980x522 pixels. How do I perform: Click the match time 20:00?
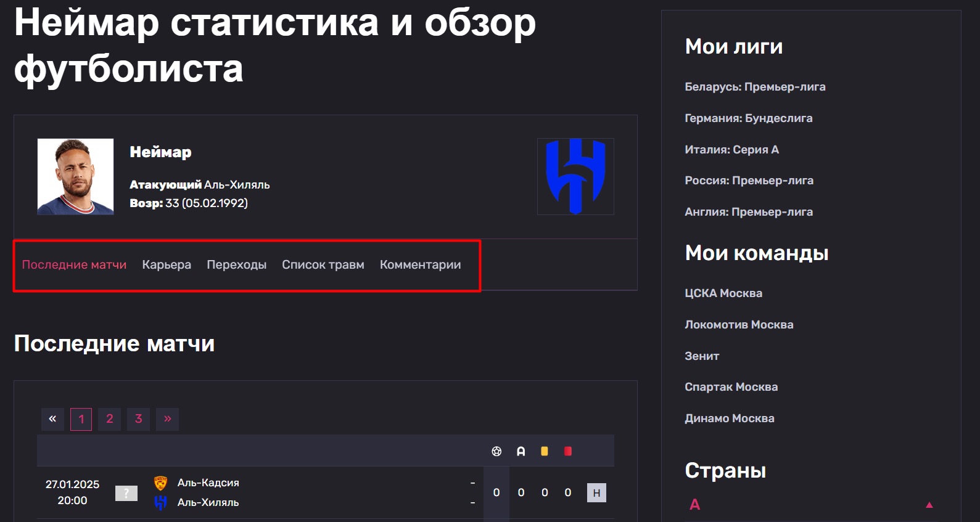(72, 500)
